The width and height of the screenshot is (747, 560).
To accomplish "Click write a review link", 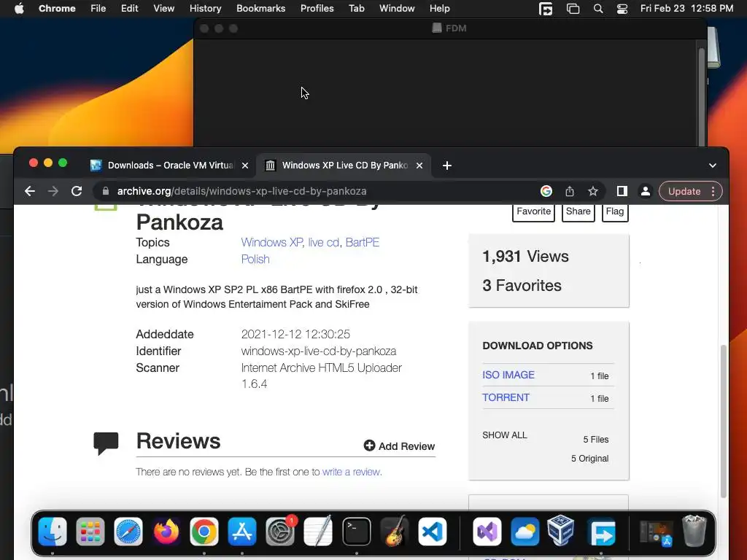I will (352, 472).
